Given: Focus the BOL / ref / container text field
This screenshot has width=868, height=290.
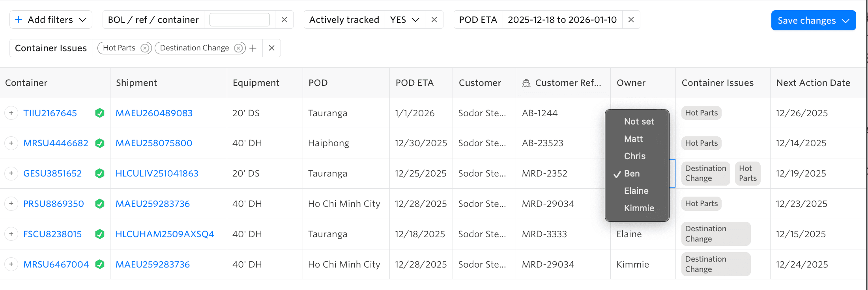Looking at the screenshot, I should 239,20.
